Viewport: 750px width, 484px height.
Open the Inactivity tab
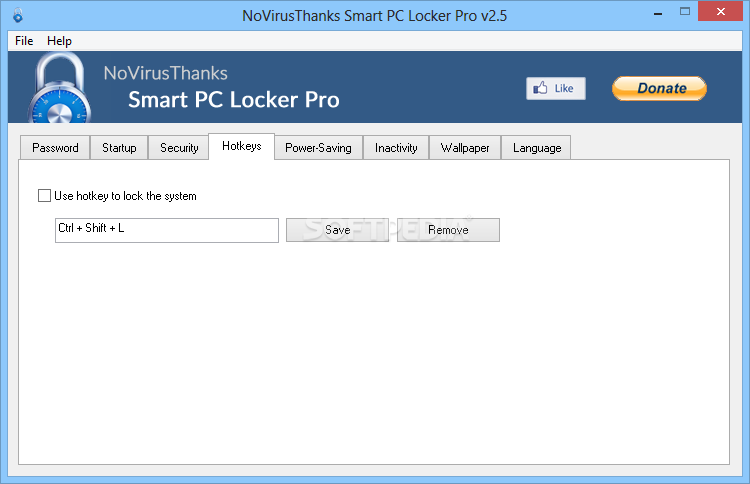396,148
